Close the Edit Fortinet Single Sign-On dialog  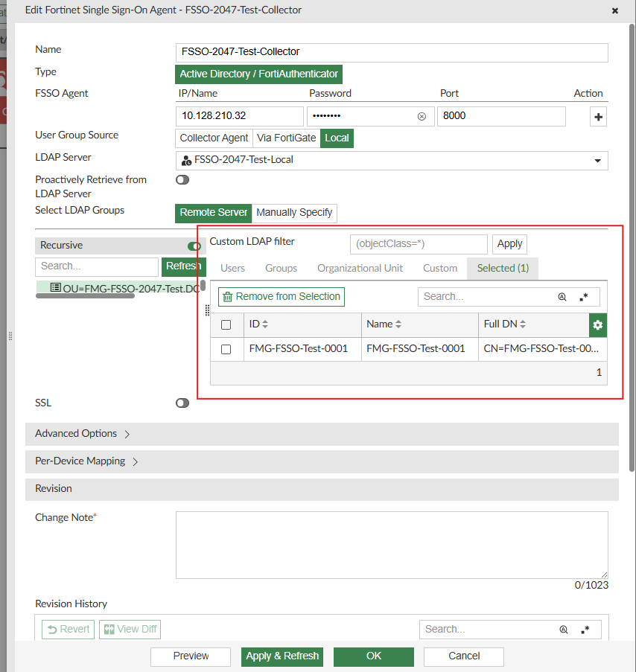[614, 10]
